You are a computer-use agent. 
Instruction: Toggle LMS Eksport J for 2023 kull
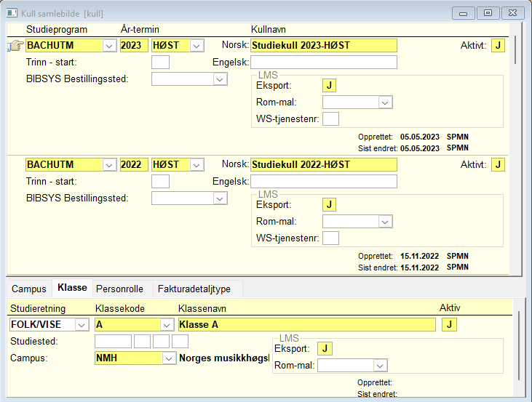point(329,86)
